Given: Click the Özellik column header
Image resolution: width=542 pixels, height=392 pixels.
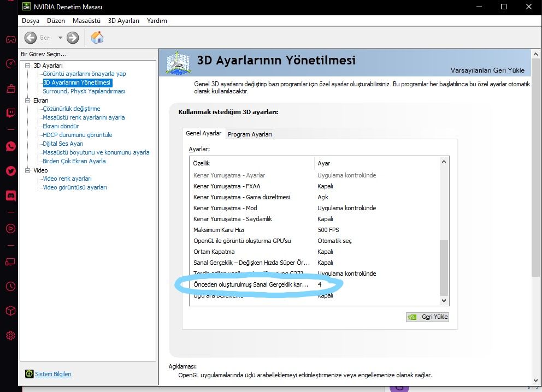Looking at the screenshot, I should click(252, 163).
